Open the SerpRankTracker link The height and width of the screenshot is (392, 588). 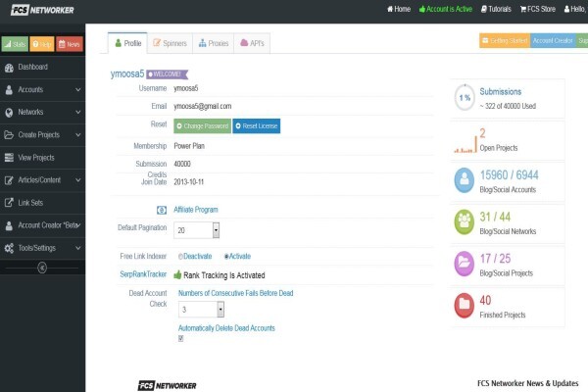tap(143, 274)
